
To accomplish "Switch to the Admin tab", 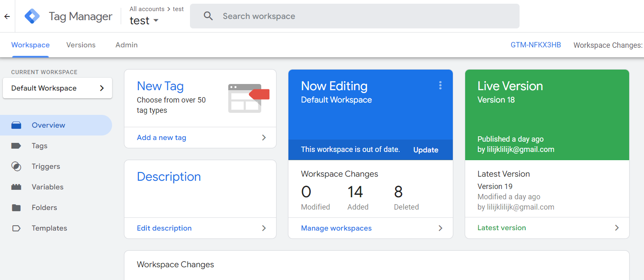I will tap(126, 45).
